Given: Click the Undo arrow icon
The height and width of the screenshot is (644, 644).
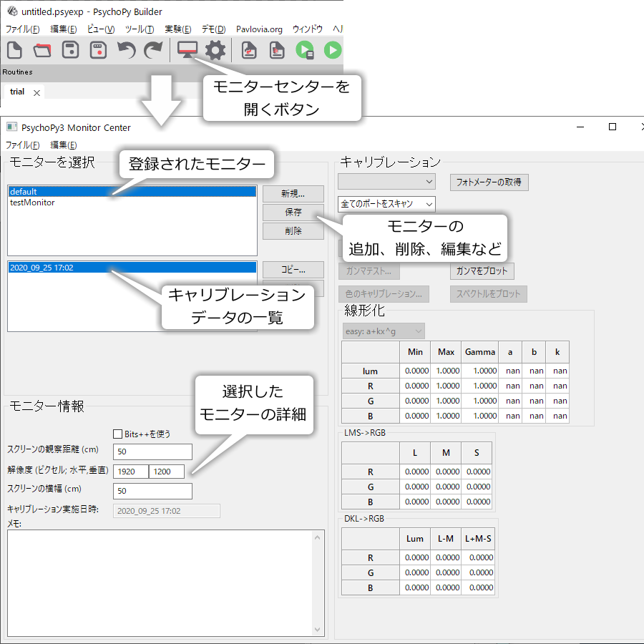Looking at the screenshot, I should coord(126,51).
